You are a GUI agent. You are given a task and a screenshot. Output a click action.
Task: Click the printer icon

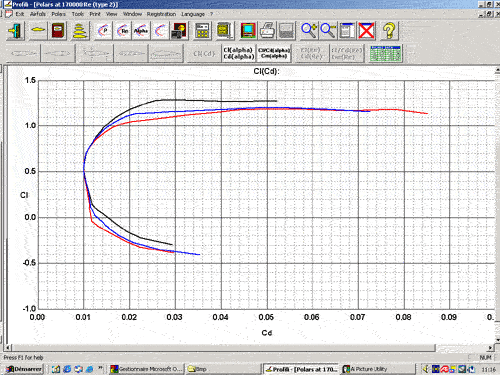267,31
